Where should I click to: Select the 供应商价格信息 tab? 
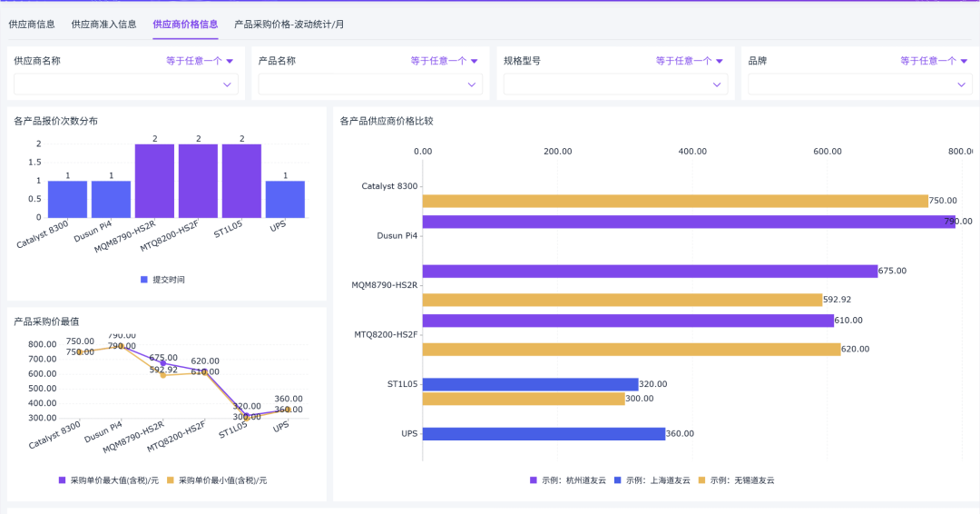pos(185,25)
